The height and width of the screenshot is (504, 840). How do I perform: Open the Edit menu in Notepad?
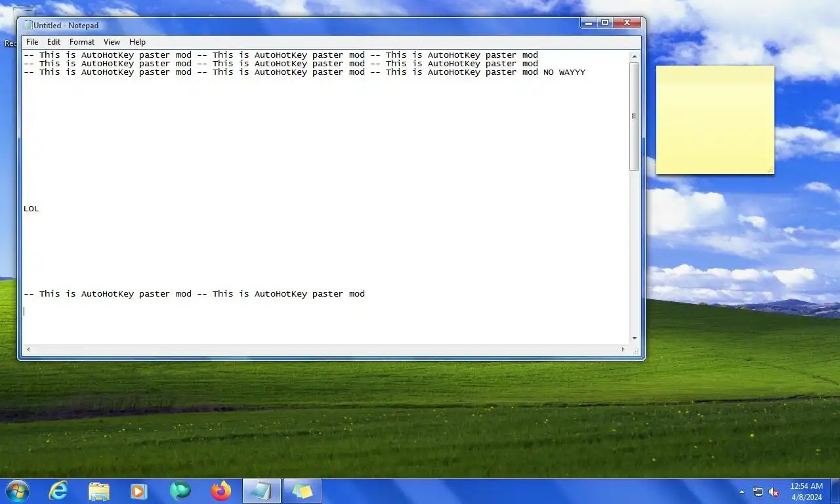point(54,42)
